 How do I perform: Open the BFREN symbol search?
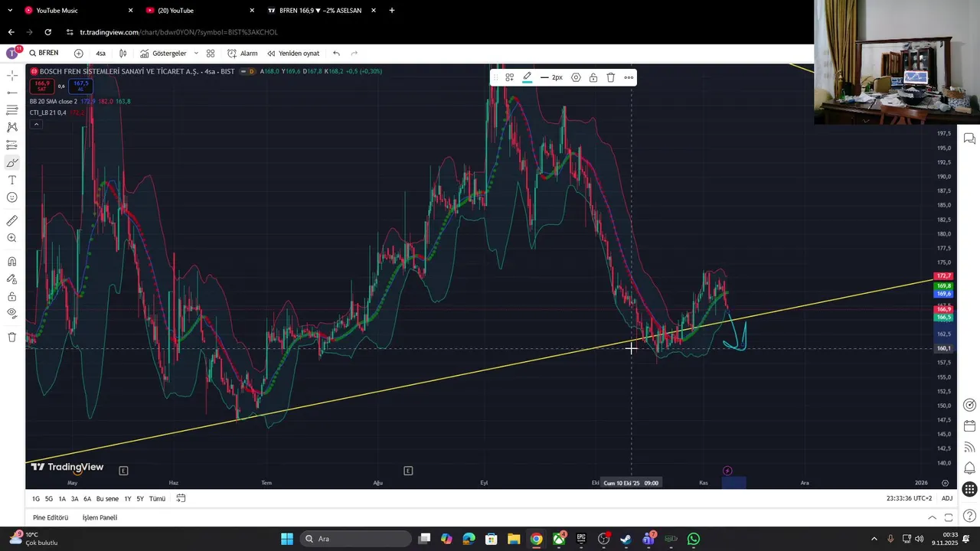44,54
